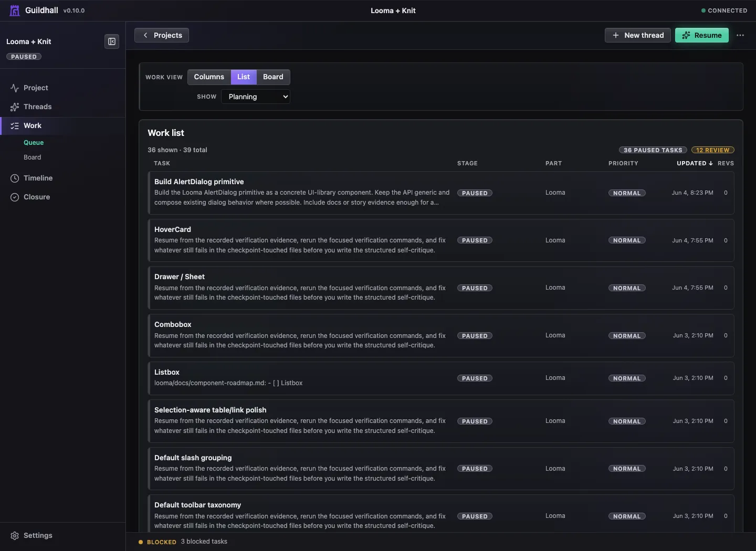Click PAUSED badge on Default slash grouping row
This screenshot has height=551, width=756.
tap(475, 469)
